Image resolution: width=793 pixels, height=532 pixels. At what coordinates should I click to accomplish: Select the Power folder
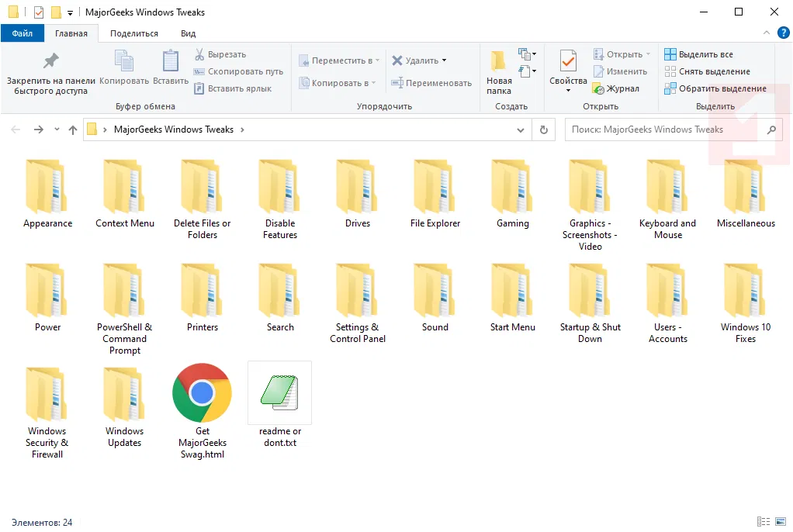coord(47,299)
